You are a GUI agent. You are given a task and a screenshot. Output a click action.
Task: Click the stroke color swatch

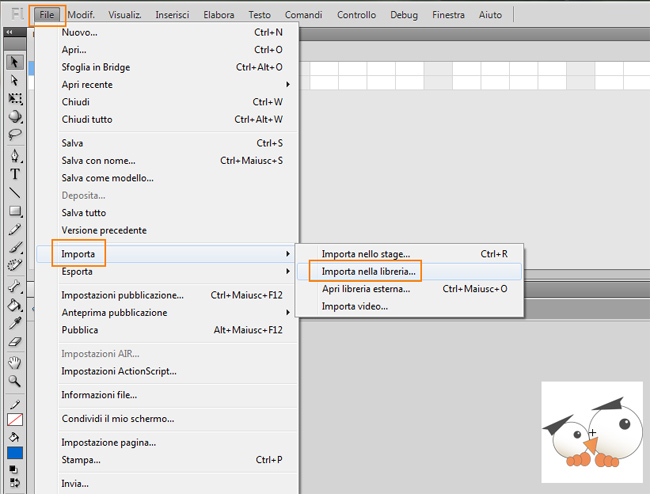(15, 420)
